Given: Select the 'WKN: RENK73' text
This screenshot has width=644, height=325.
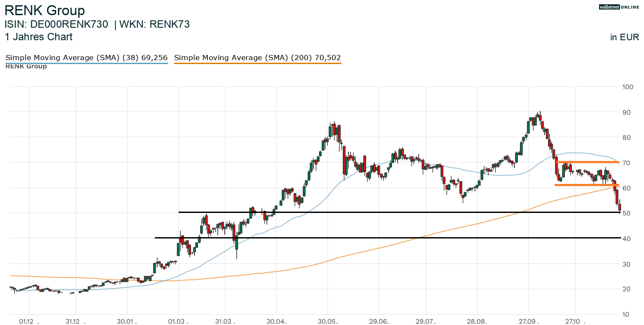Looking at the screenshot, I should 155,24.
